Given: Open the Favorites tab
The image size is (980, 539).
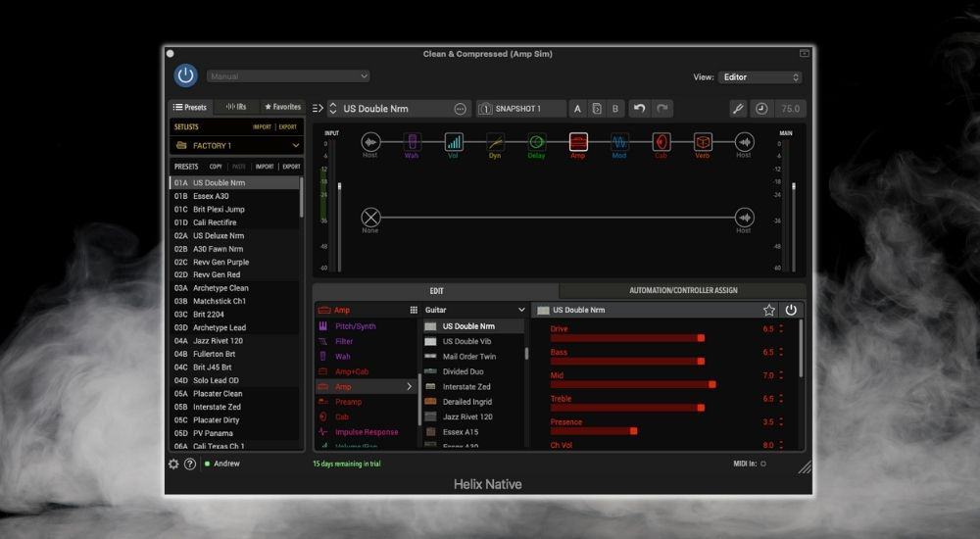Looking at the screenshot, I should click(x=282, y=107).
